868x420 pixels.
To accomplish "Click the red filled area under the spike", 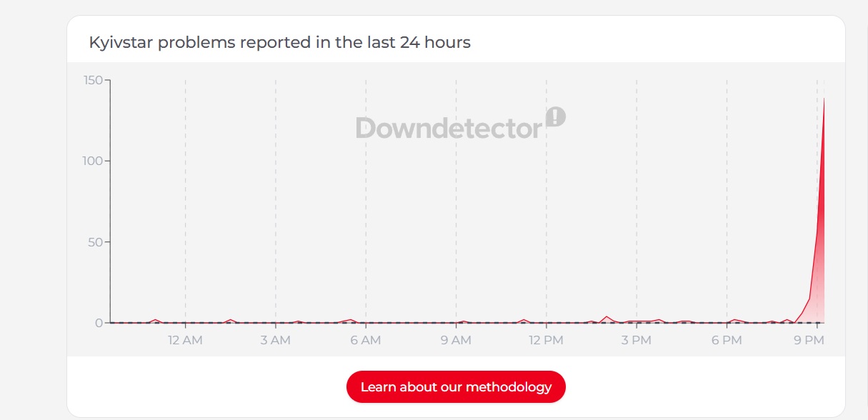I will [x=820, y=286].
